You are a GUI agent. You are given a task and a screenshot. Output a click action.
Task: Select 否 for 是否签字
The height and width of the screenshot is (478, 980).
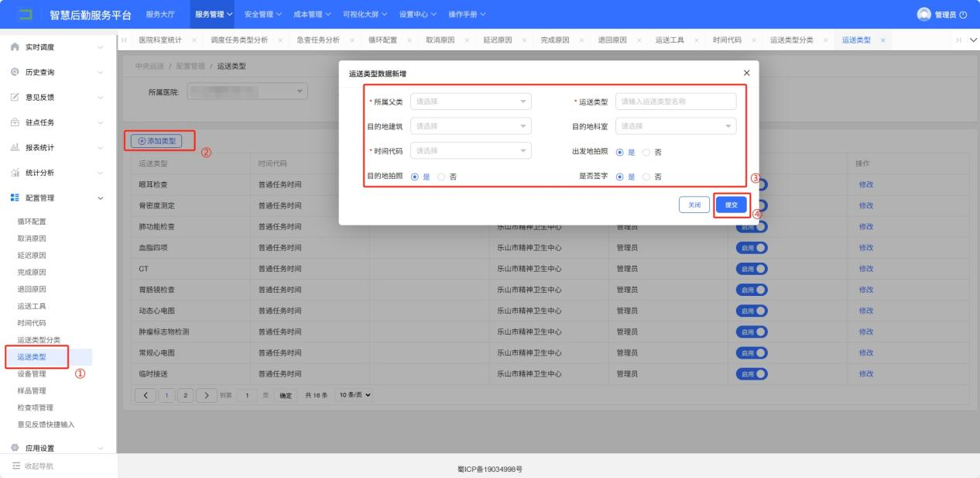[x=647, y=177]
